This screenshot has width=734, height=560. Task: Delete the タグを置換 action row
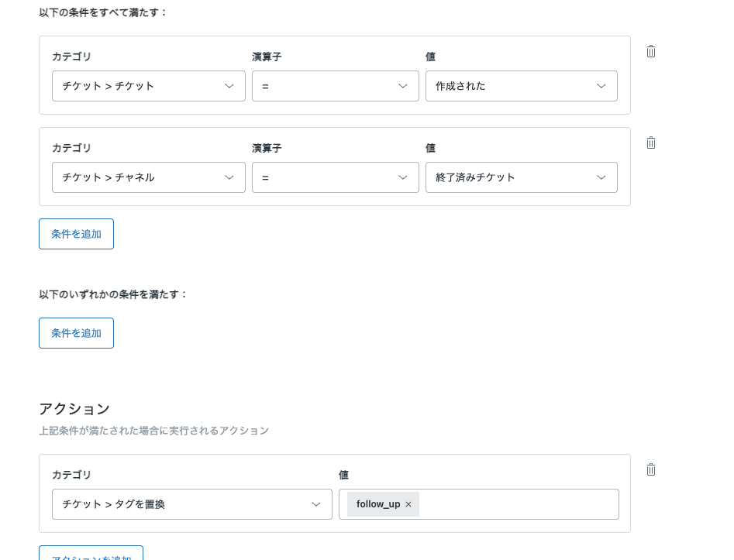650,469
